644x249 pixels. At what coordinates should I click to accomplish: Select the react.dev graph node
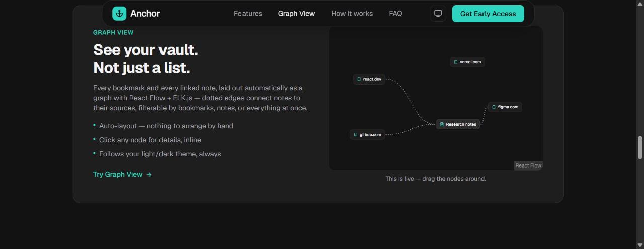[x=369, y=79]
